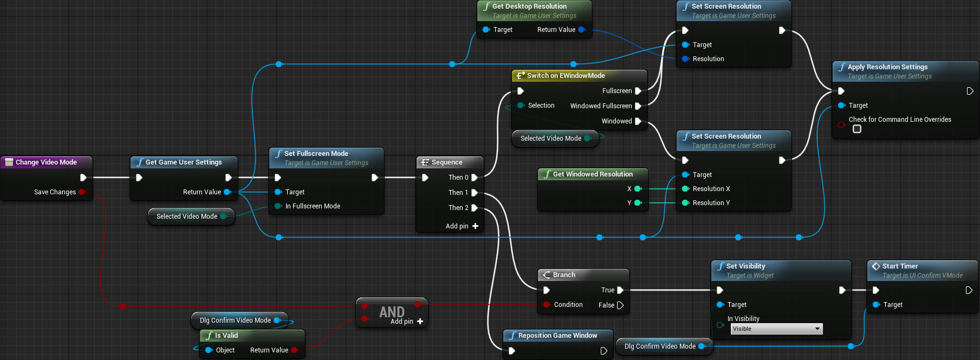This screenshot has height=360, width=980.
Task: Click the Resolution X input pin
Action: tap(685, 189)
